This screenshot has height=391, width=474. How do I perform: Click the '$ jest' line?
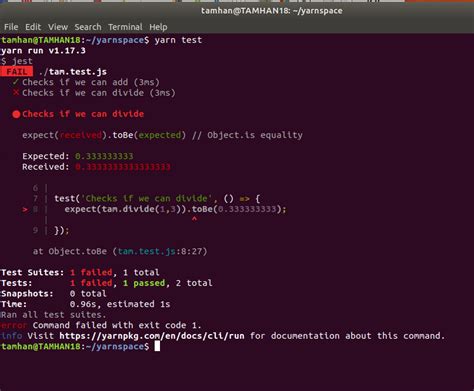coord(17,61)
